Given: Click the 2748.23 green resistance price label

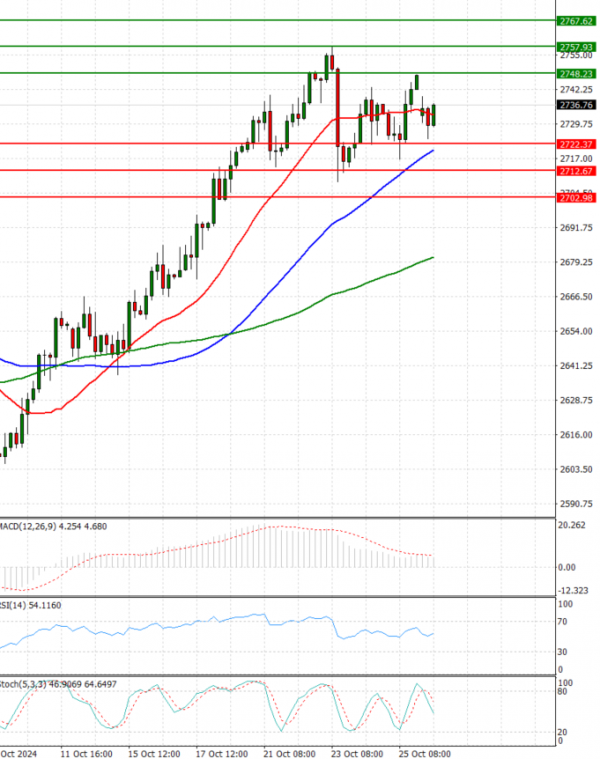Looking at the screenshot, I should (x=576, y=74).
